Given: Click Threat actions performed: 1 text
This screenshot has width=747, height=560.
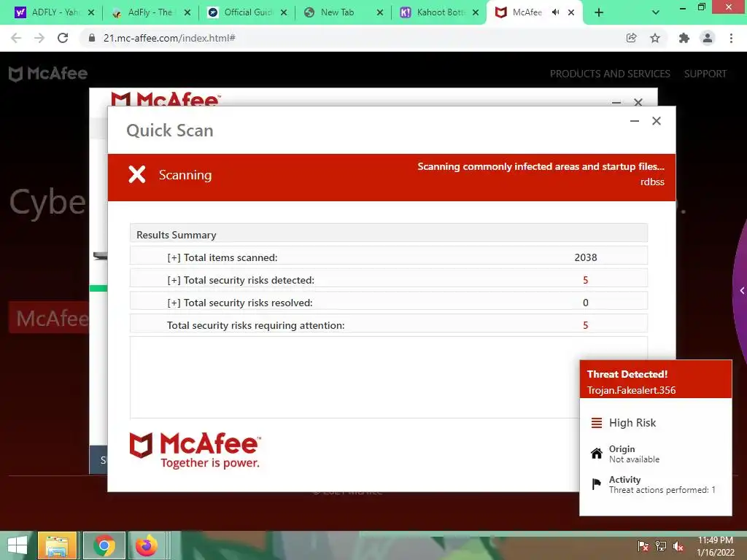Looking at the screenshot, I should pyautogui.click(x=662, y=490).
